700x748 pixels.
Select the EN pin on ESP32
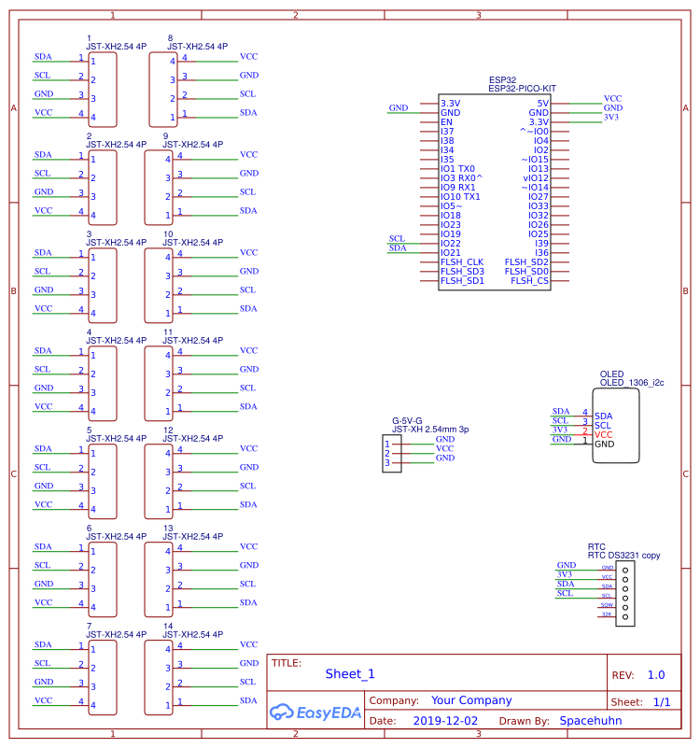point(446,121)
